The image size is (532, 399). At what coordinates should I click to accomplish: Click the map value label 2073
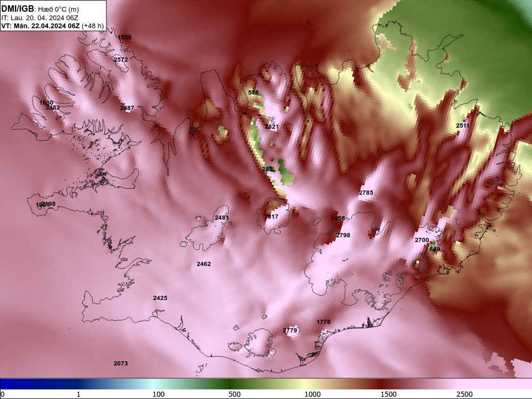point(121,364)
